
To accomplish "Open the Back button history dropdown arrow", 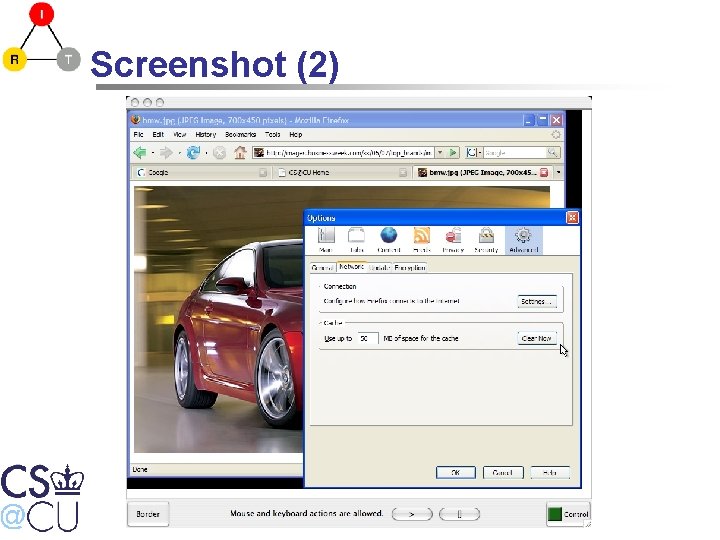I will pyautogui.click(x=152, y=153).
